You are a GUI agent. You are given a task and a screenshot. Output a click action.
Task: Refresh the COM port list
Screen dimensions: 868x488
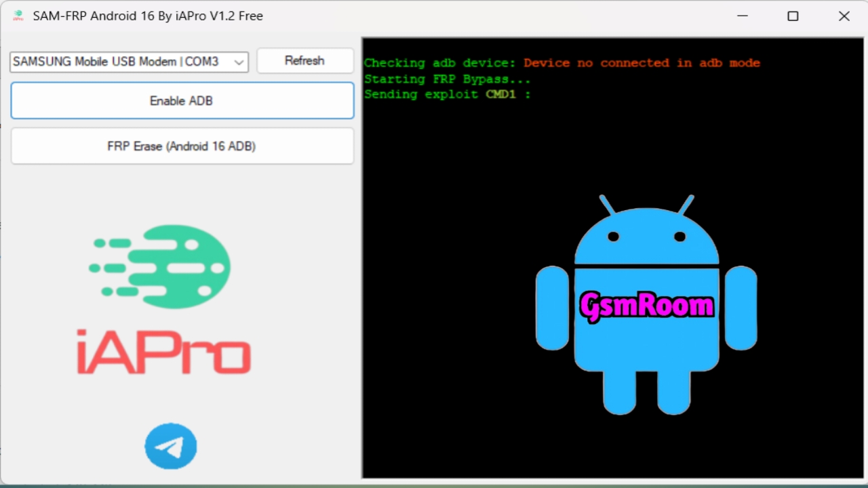pos(304,60)
